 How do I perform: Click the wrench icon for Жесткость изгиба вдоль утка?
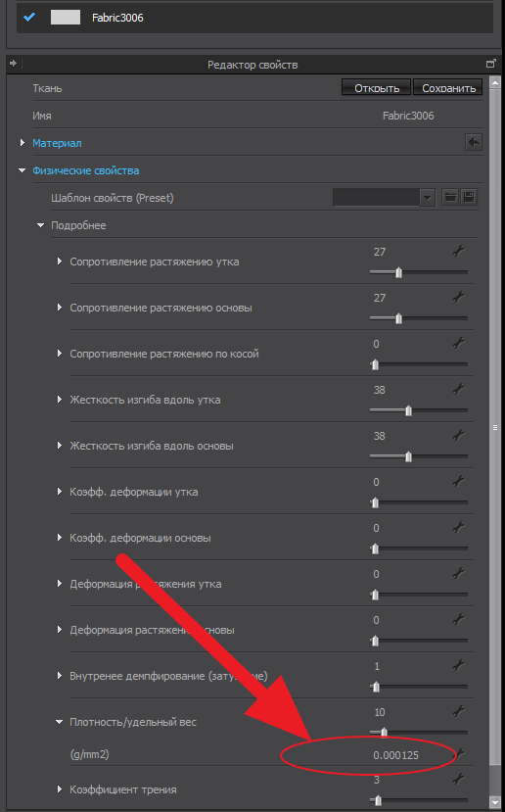click(x=458, y=390)
